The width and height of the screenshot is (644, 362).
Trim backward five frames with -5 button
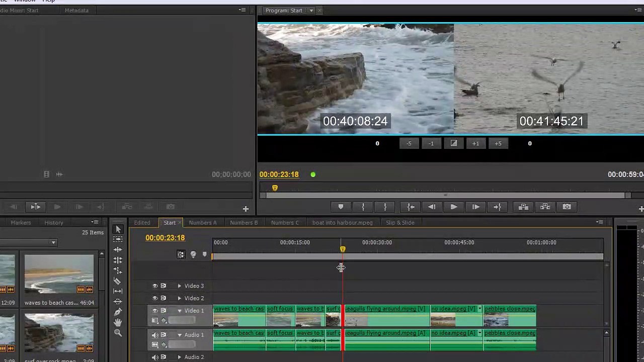409,144
